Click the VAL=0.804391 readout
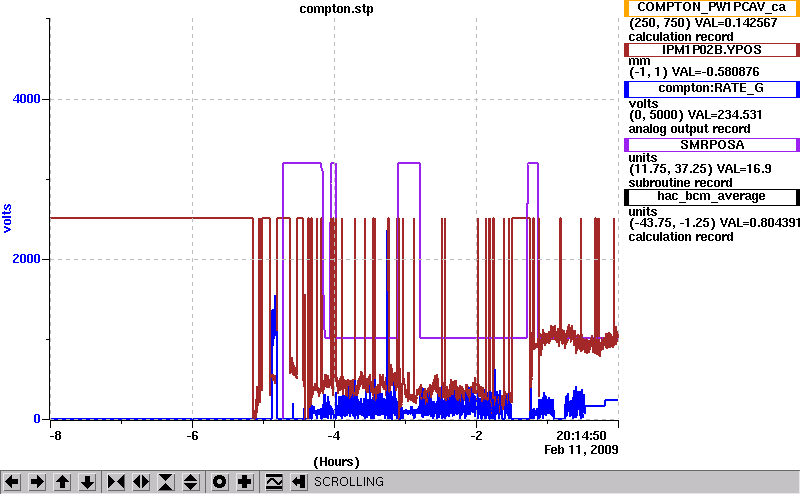The width and height of the screenshot is (800, 494). click(x=760, y=223)
